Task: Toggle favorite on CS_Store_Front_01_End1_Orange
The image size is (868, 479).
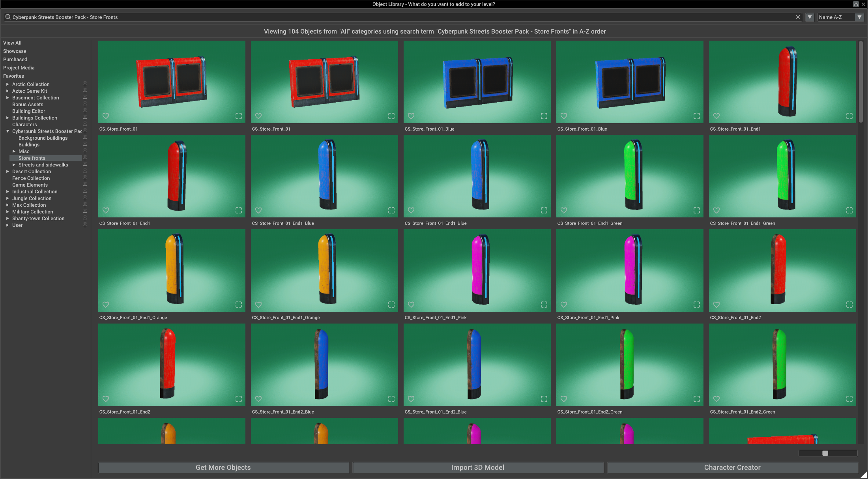Action: pos(106,305)
